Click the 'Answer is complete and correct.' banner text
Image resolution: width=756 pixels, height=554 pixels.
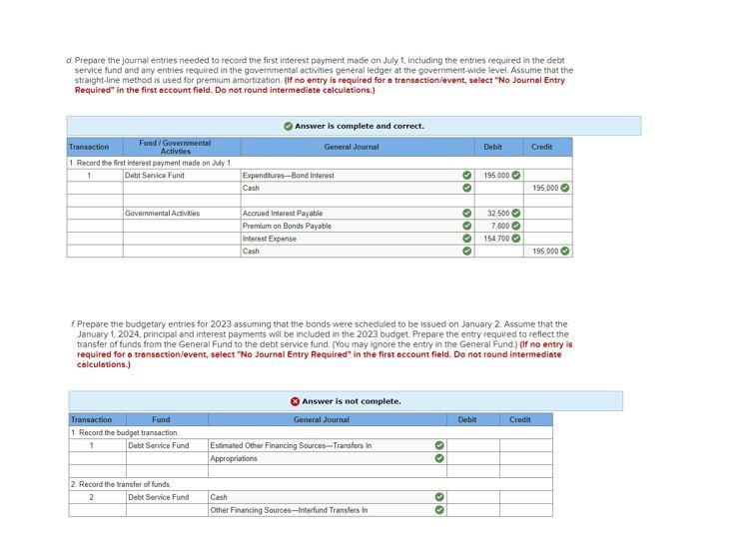(x=360, y=126)
